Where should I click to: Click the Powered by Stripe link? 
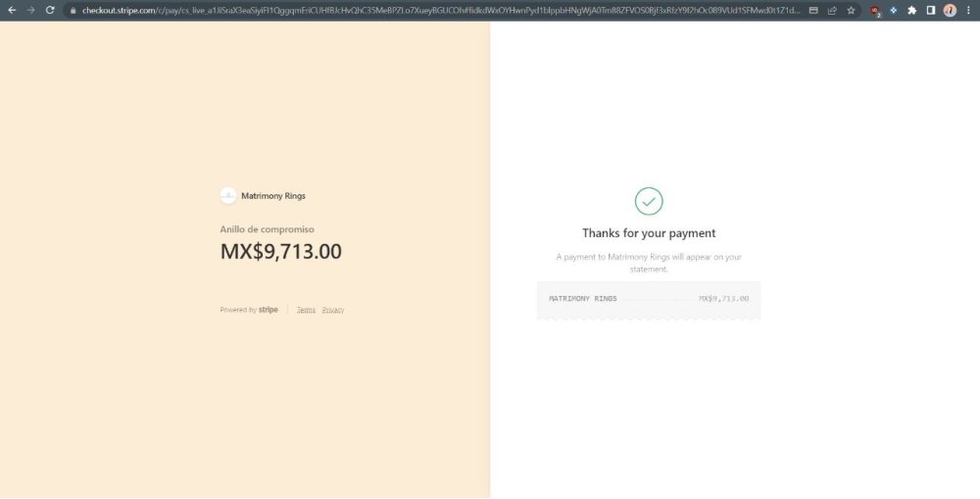(249, 310)
